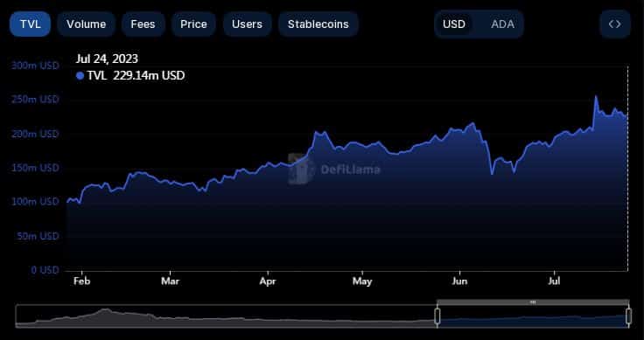Switch denomination to ADA
644x340 pixels.
[502, 24]
